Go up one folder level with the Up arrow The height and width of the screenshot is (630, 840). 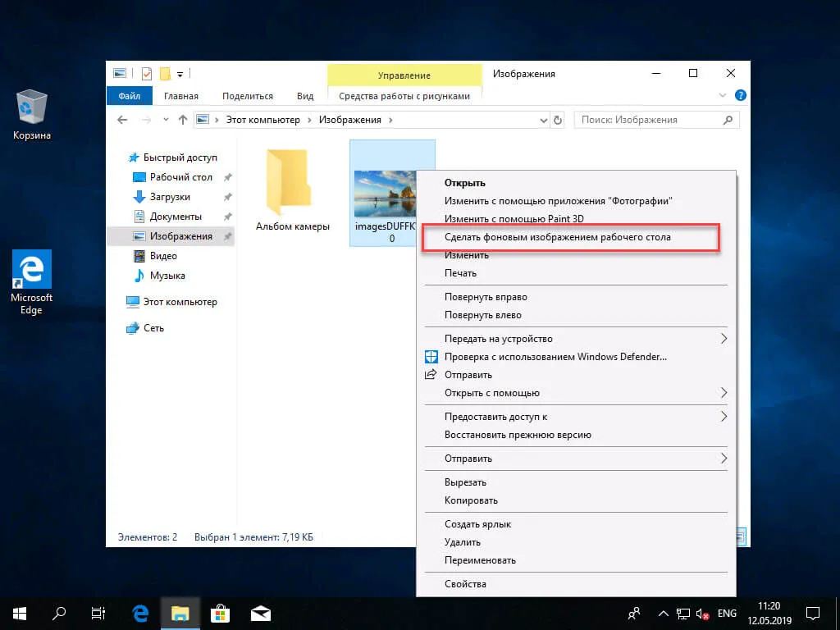pyautogui.click(x=183, y=120)
